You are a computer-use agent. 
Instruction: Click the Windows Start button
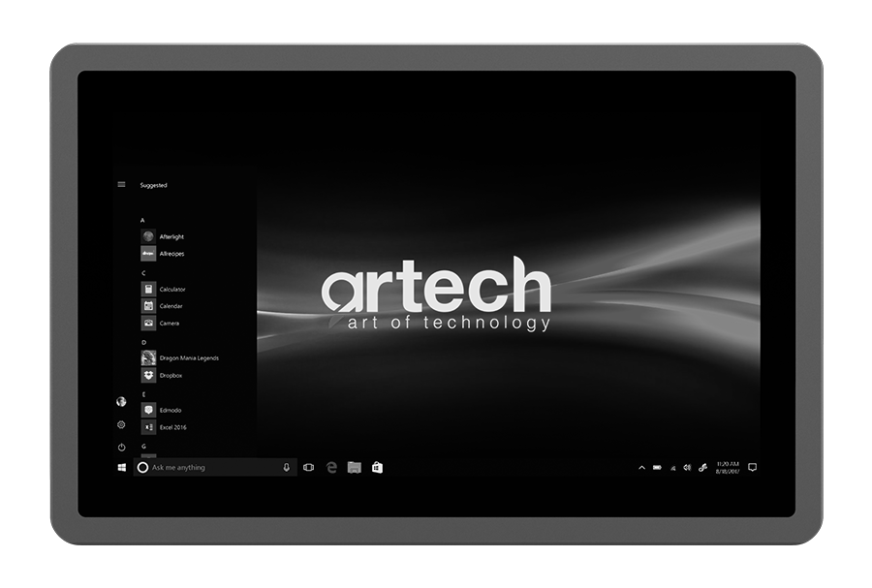pyautogui.click(x=121, y=468)
